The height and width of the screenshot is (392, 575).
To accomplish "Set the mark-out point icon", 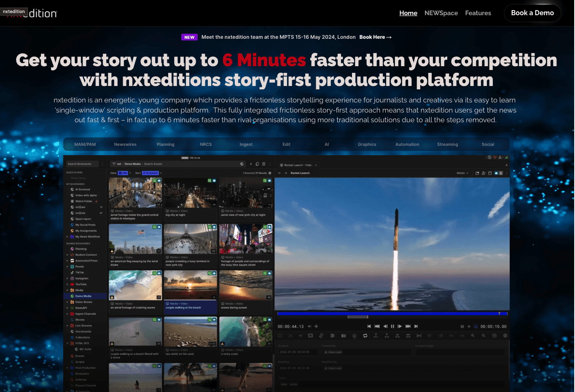I will [x=387, y=336].
